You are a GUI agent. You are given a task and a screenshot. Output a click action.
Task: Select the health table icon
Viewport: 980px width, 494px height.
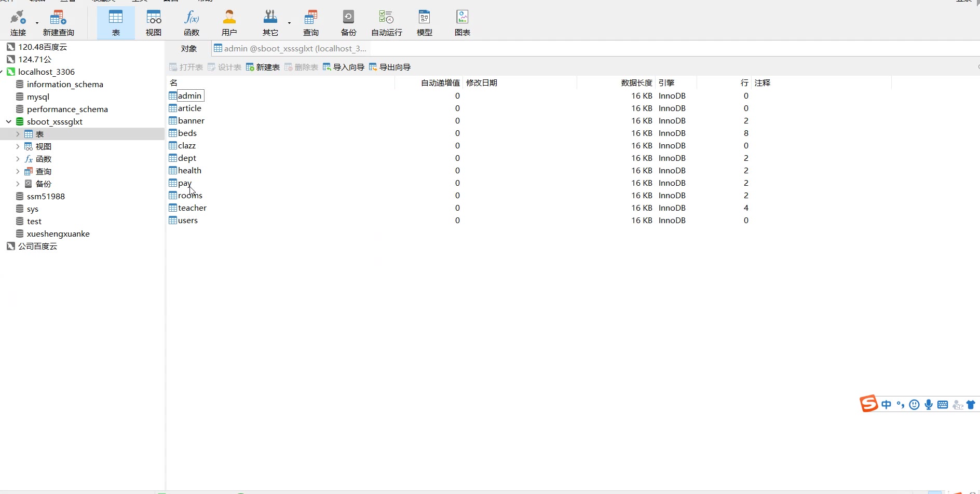tap(173, 170)
